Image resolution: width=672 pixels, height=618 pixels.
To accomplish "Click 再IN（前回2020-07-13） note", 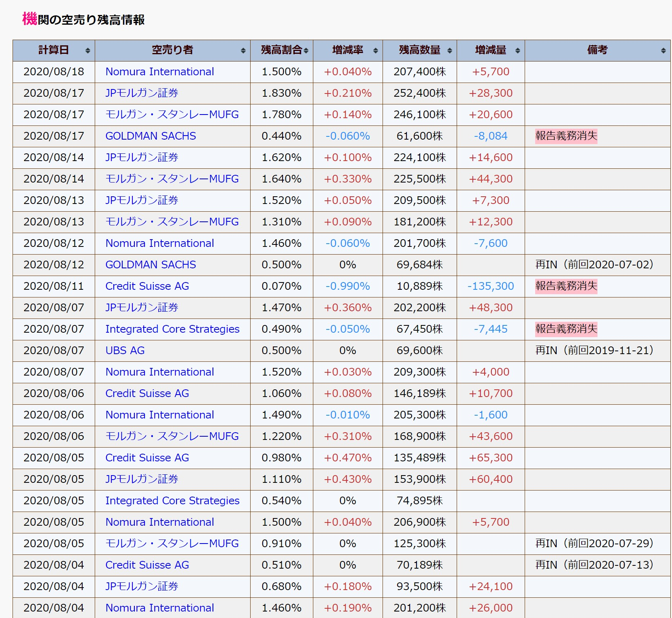I will [x=594, y=565].
